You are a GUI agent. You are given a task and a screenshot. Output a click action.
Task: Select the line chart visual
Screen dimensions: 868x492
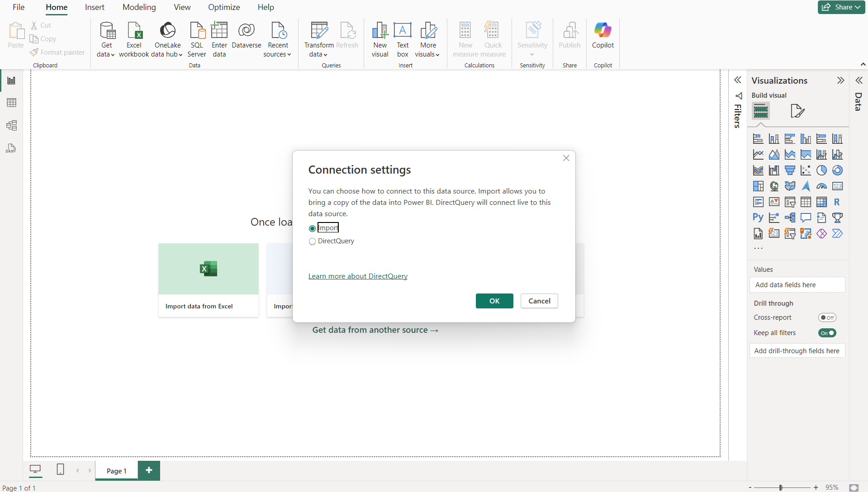(x=758, y=155)
